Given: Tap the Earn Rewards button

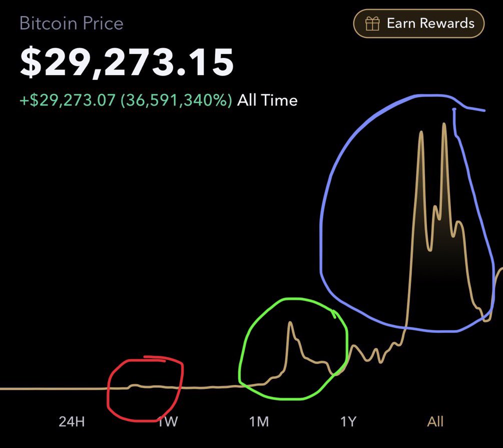Looking at the screenshot, I should 418,23.
